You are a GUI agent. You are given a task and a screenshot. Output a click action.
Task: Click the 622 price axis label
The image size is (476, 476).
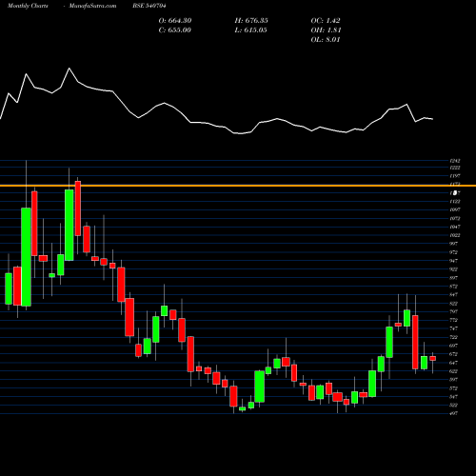[x=454, y=371]
